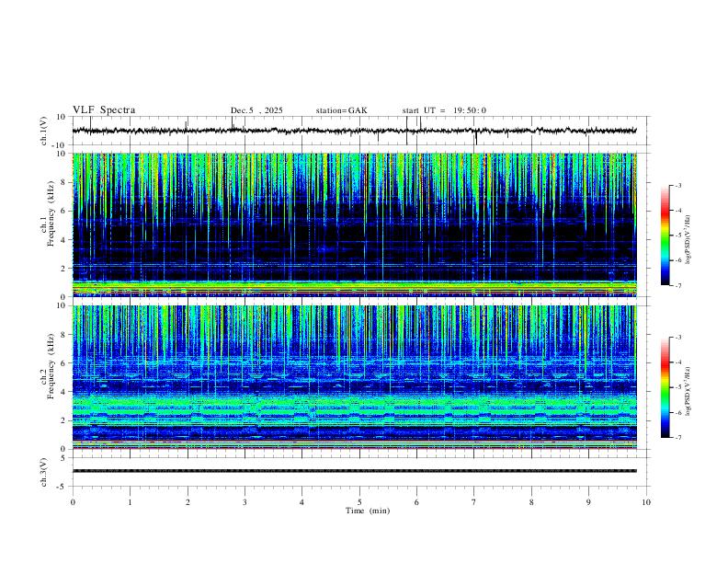Viewport: 728px width, 563px height.
Task: Click the time axis tick label '3'
Action: tap(245, 502)
